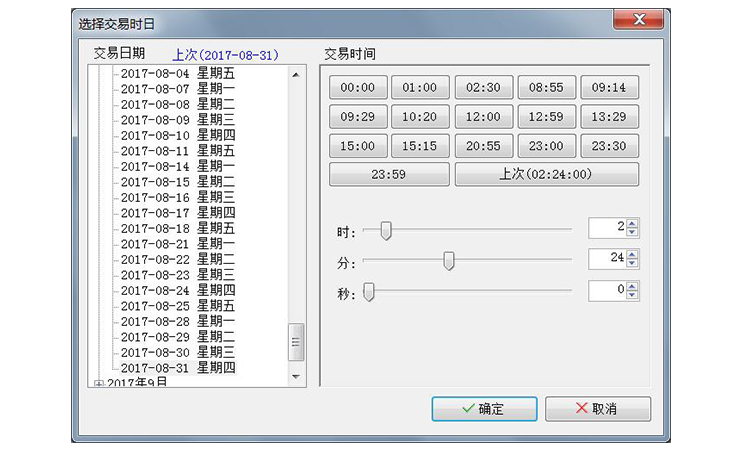This screenshot has width=745, height=449.
Task: Click the hour slider thumb
Action: coord(385,231)
